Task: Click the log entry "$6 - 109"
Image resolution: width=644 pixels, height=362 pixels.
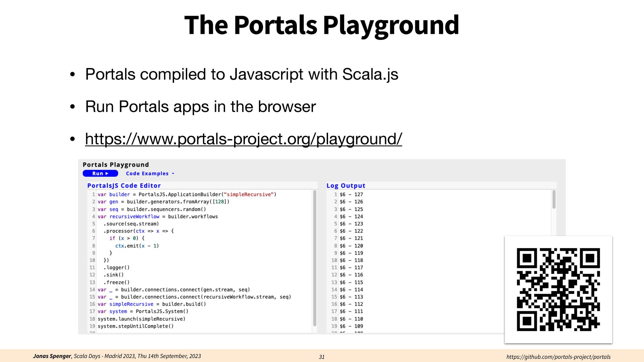Action: click(351, 326)
